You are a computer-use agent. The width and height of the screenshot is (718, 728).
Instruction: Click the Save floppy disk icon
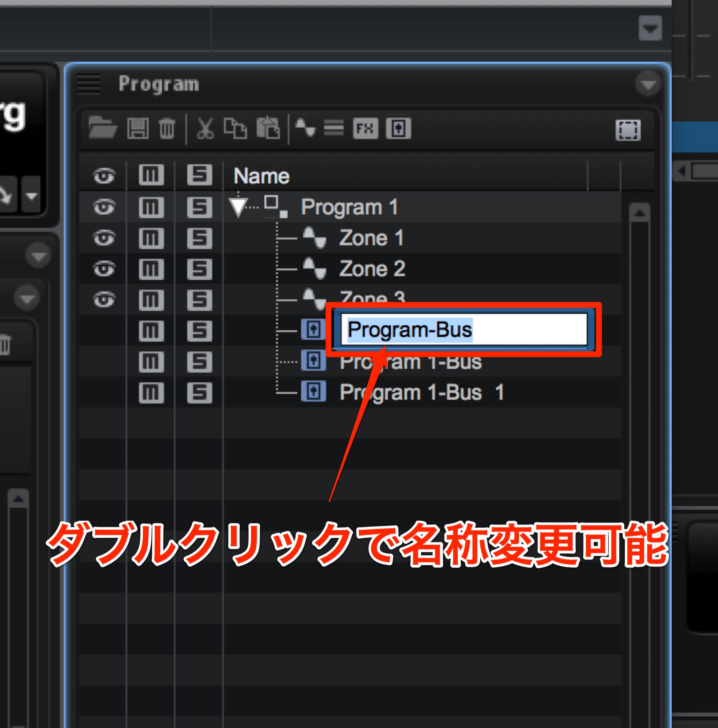coord(138,128)
